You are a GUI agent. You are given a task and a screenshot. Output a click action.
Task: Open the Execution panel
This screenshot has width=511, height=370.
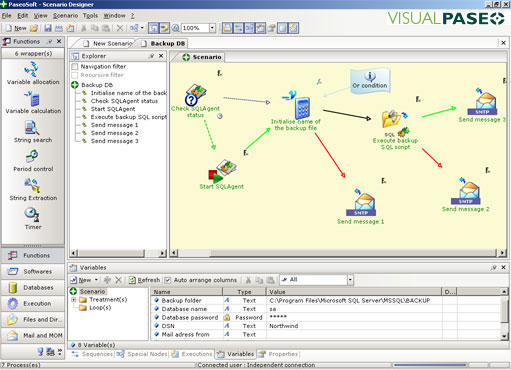point(33,303)
